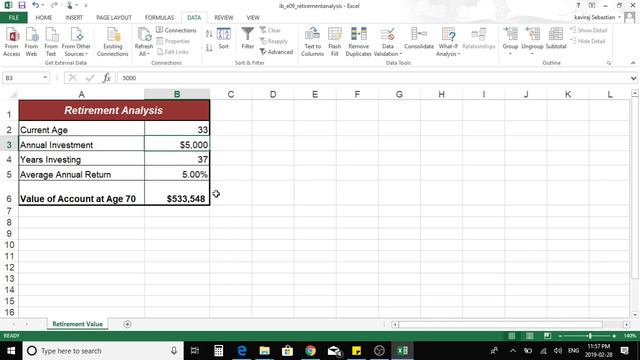640x360 pixels.
Task: Switch to the HOME tab
Action: [44, 18]
